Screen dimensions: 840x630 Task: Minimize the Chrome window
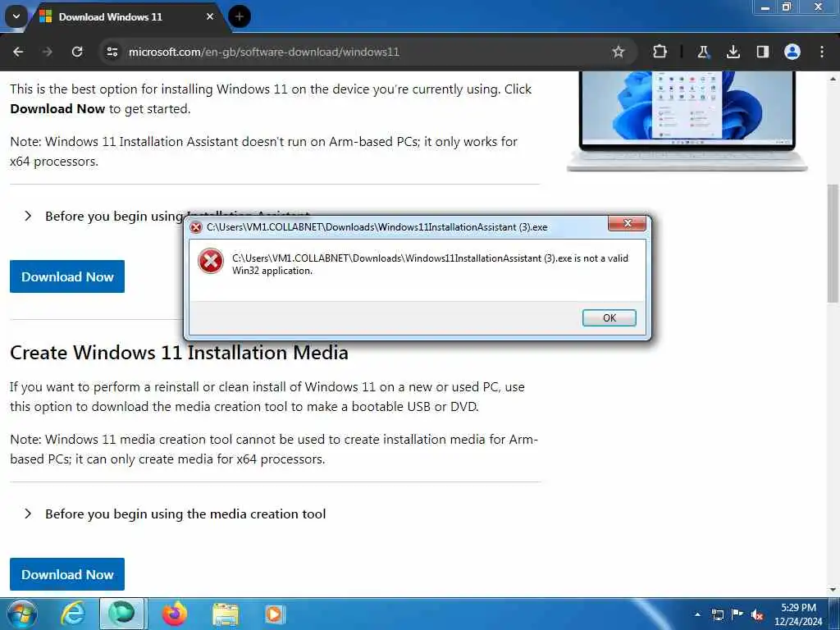click(765, 7)
